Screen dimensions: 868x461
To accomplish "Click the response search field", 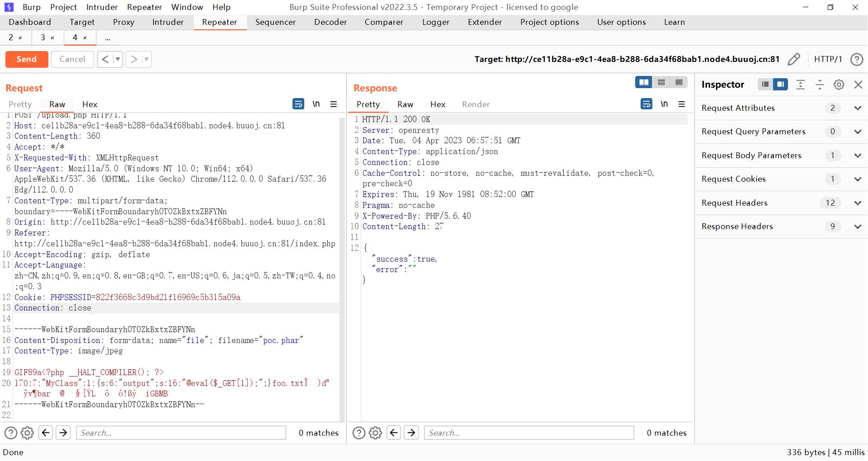I will [x=529, y=433].
